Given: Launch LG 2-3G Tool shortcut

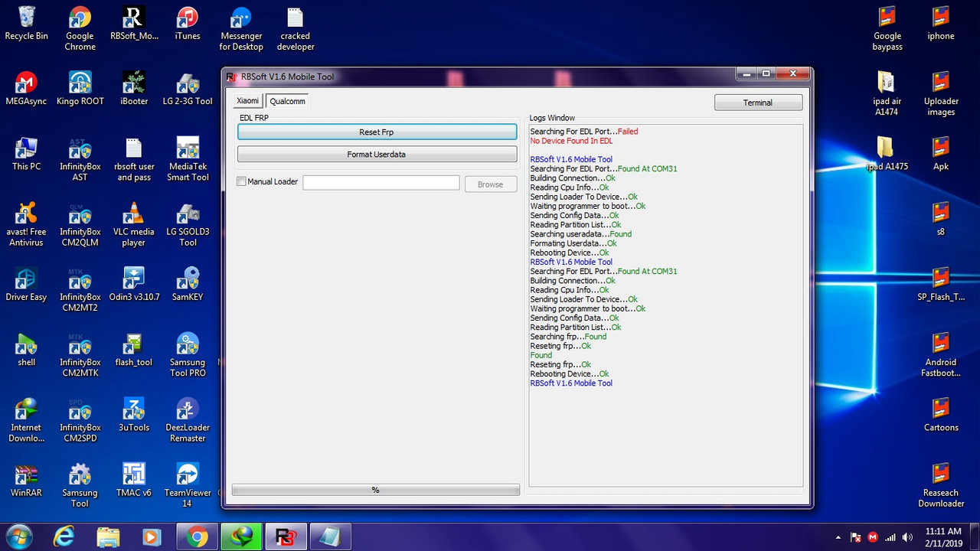Looking at the screenshot, I should point(188,89).
